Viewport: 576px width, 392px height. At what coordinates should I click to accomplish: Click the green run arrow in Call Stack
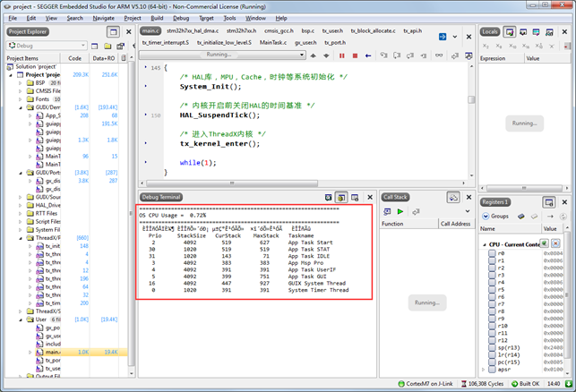point(400,211)
